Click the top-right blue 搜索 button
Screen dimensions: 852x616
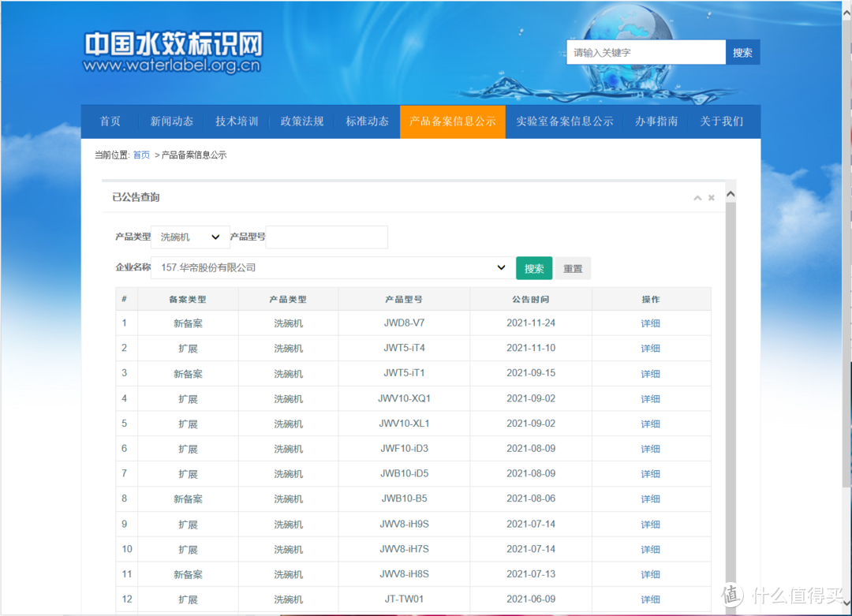click(742, 53)
